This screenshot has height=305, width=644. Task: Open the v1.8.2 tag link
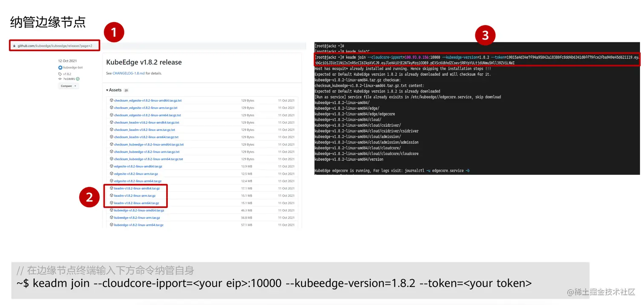tap(67, 74)
